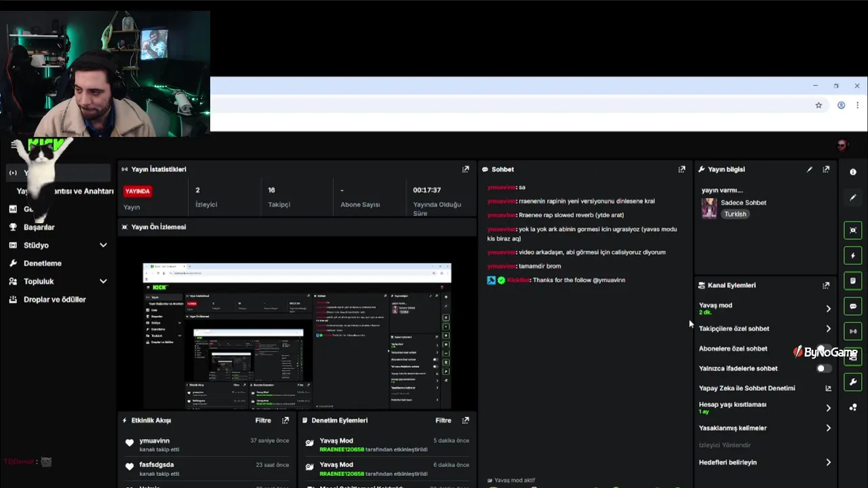Expand Yavaş mod settings

coord(828,308)
